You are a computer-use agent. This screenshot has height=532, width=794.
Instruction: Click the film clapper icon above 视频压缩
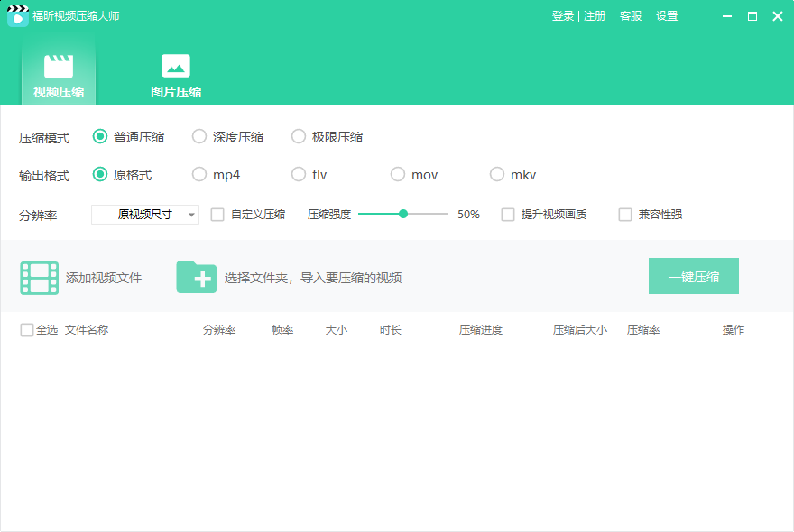click(x=60, y=64)
